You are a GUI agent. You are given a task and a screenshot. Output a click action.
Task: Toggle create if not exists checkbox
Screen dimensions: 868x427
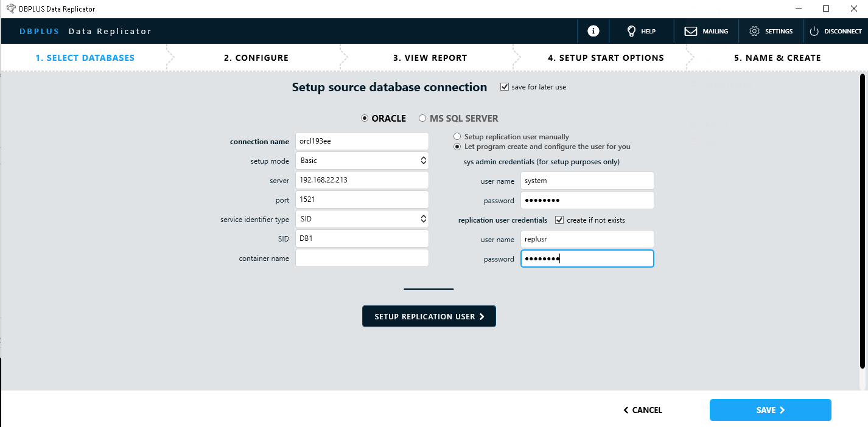tap(559, 220)
